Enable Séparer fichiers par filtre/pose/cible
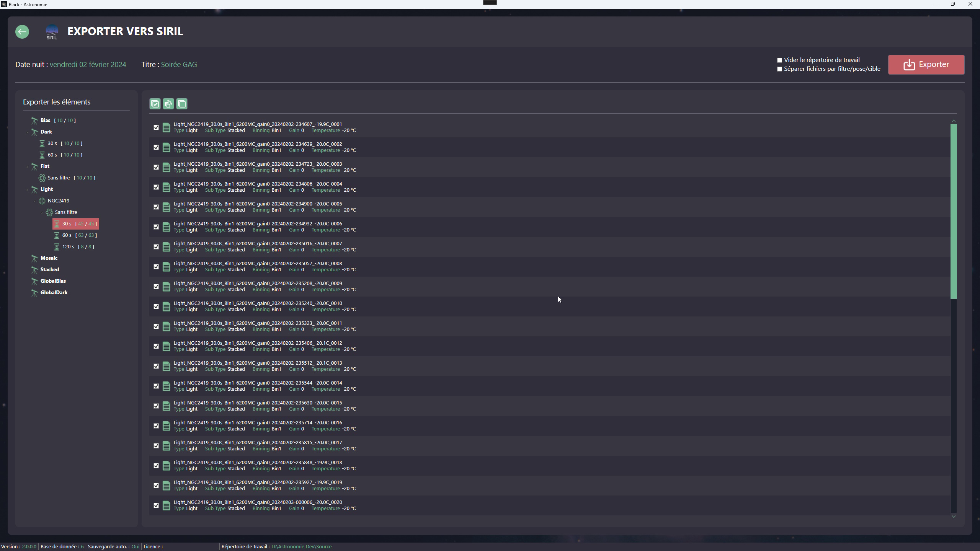 [779, 69]
